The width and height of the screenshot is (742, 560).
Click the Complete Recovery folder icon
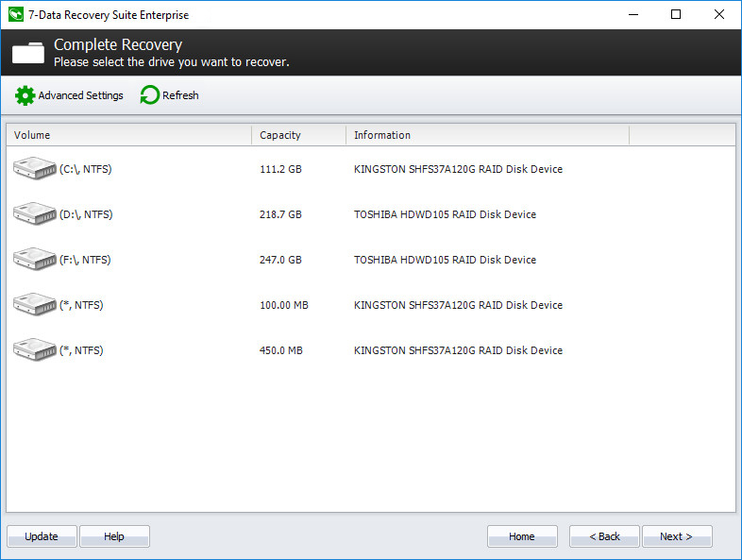click(x=28, y=53)
